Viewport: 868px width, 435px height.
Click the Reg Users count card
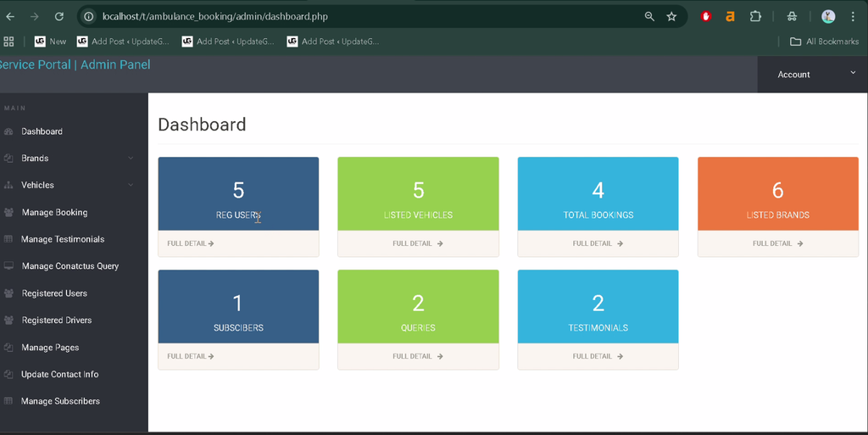pos(238,193)
